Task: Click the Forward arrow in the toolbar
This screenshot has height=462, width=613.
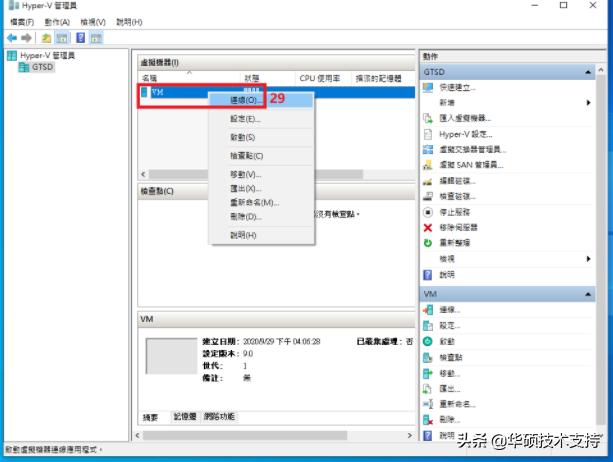Action: [x=26, y=38]
